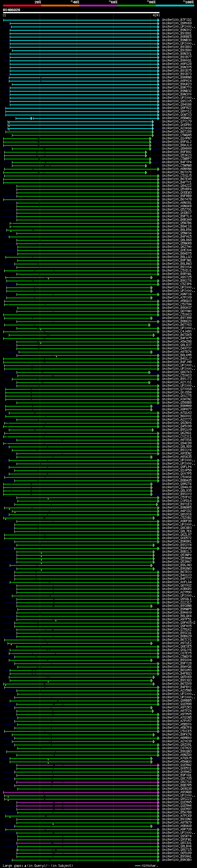Click the UniRef100_B8BIL3 label
The height and width of the screenshot is (868, 197).
click(177, 552)
